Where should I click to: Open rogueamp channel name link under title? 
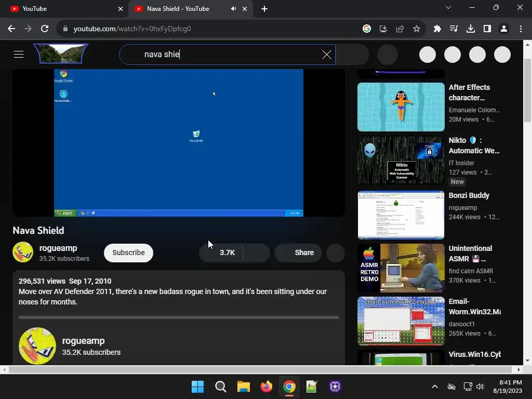(58, 248)
